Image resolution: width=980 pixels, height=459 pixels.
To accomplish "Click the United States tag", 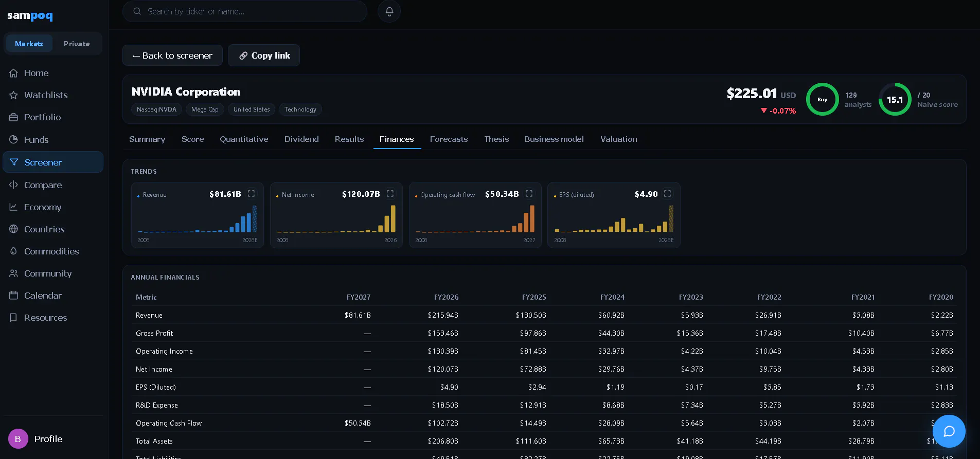I will pyautogui.click(x=252, y=109).
